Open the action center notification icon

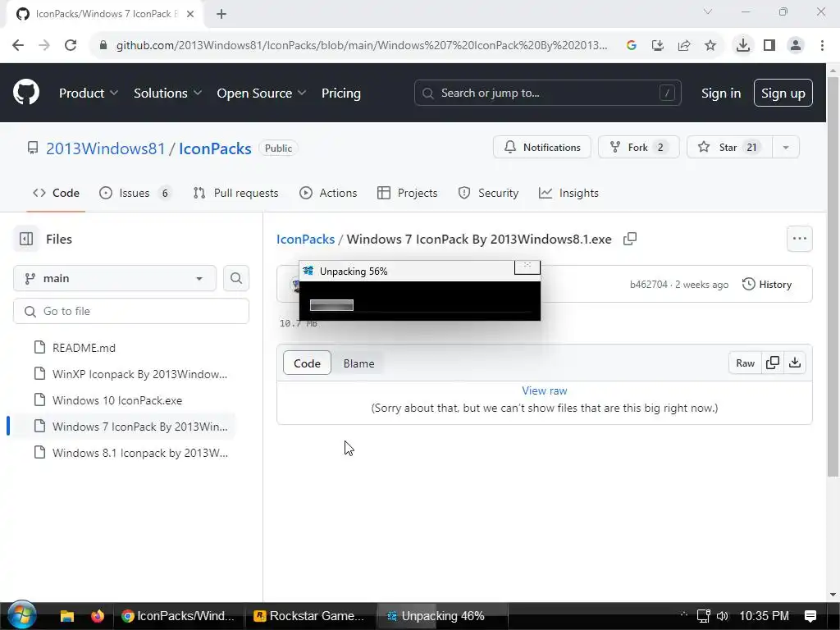coord(810,616)
